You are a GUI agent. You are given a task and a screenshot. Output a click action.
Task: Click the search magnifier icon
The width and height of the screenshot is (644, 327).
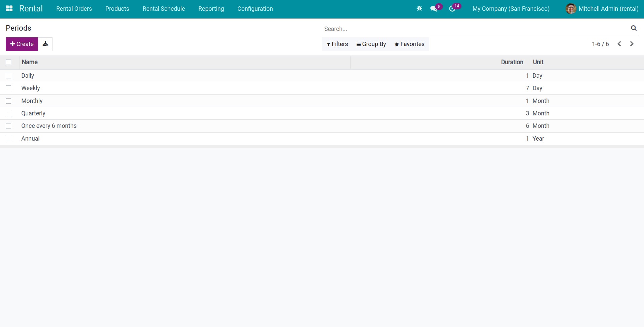(x=634, y=28)
